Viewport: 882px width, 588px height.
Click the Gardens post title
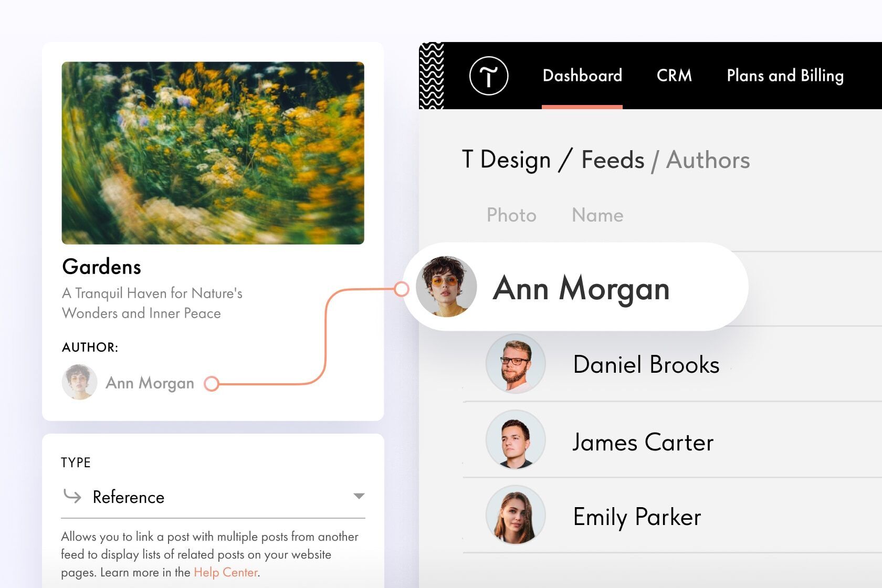102,267
